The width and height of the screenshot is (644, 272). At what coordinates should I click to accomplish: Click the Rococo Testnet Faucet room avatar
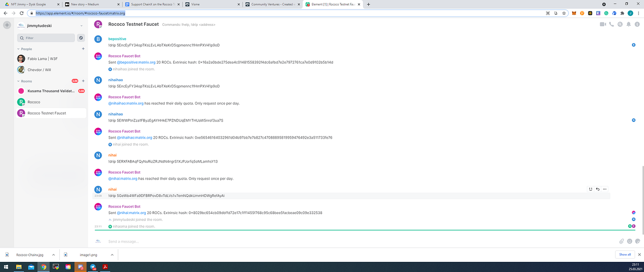coord(98,25)
